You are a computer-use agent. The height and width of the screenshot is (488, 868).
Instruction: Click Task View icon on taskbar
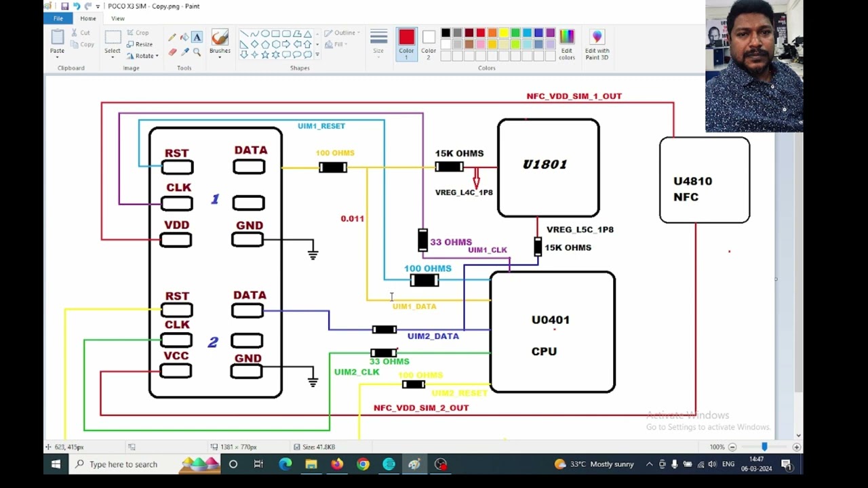[x=258, y=464]
